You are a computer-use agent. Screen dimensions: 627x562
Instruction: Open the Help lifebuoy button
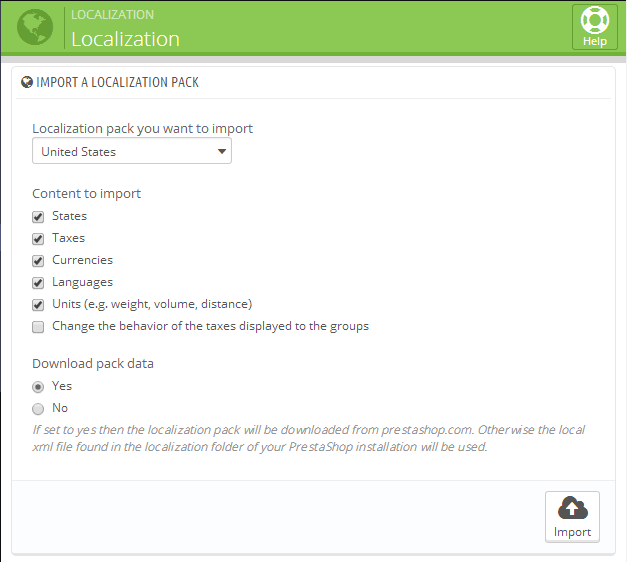click(595, 27)
